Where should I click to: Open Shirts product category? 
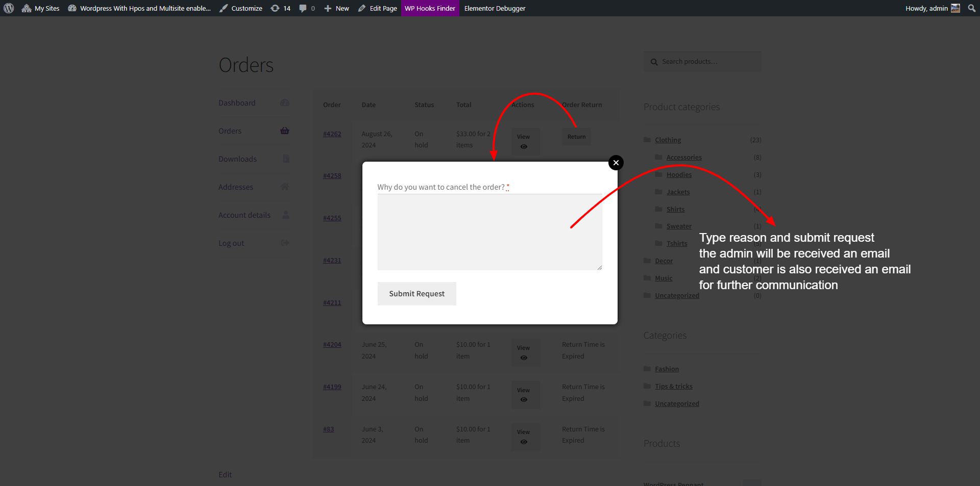pyautogui.click(x=675, y=210)
